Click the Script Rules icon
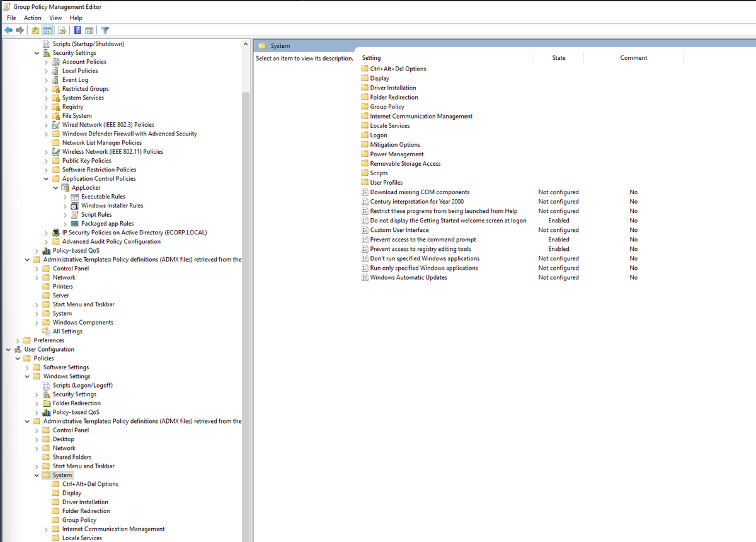Viewport: 756px width, 542px height. pos(75,214)
